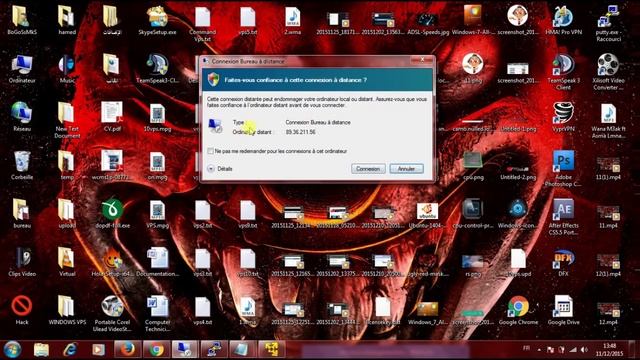Click the volume icon in system tray
This screenshot has width=640, height=360.
point(584,350)
